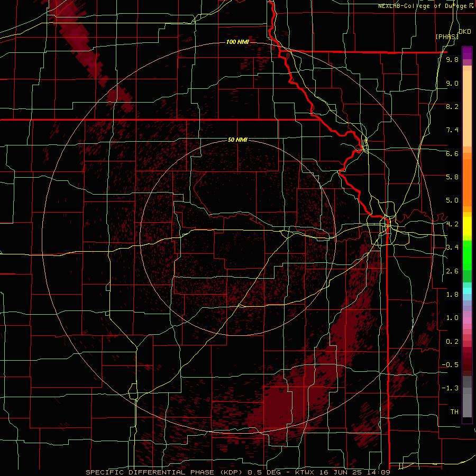
Task: Click the 1.8 scale value
Action: (452, 295)
